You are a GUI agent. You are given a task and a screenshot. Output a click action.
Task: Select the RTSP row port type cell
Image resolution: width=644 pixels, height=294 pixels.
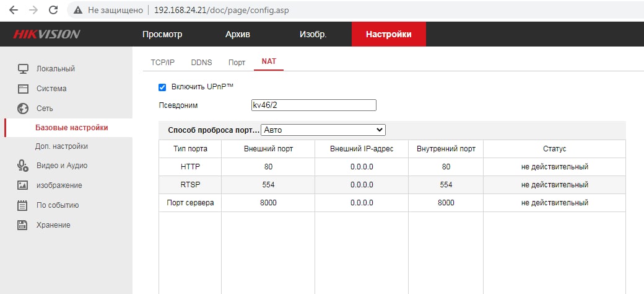(190, 185)
